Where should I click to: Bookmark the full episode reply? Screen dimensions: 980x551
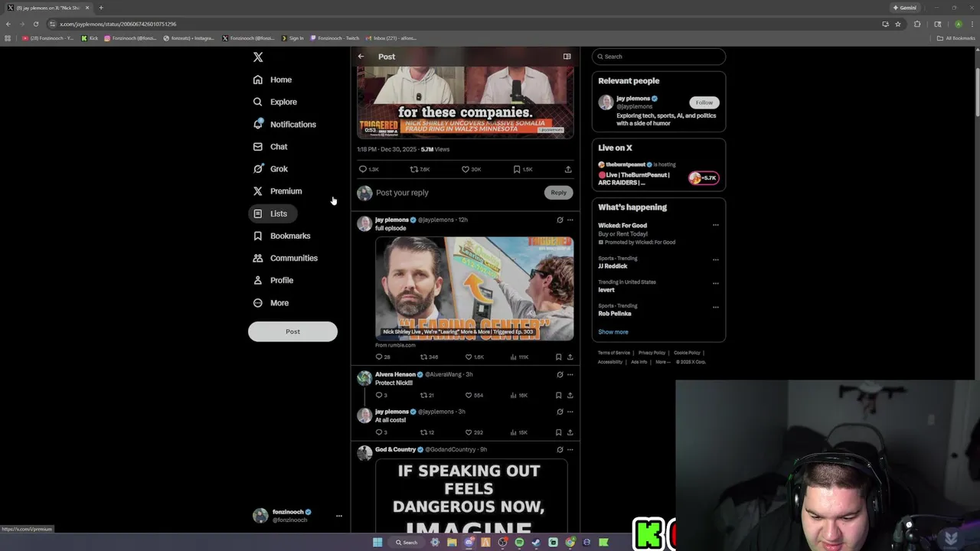pyautogui.click(x=558, y=357)
